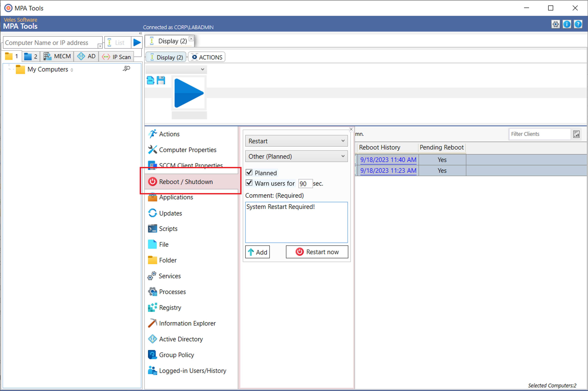The image size is (588, 391).
Task: Open SCCM Client Properties item
Action: (185, 165)
